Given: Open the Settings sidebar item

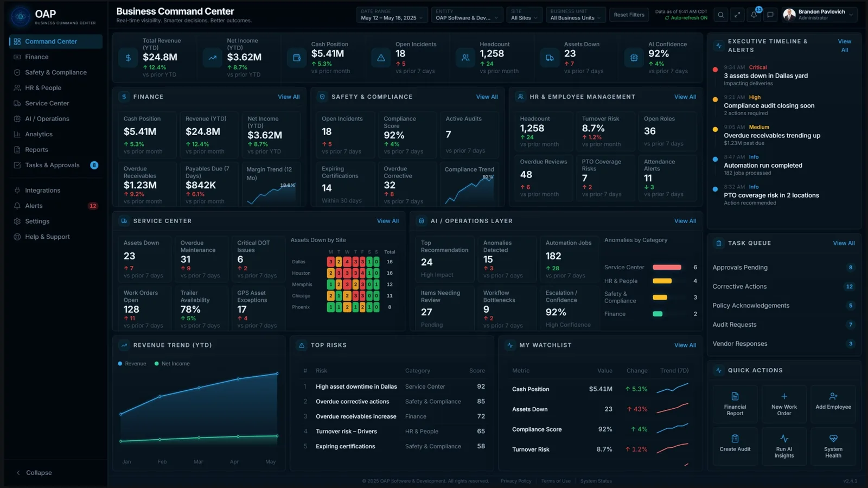Looking at the screenshot, I should 55,221.
